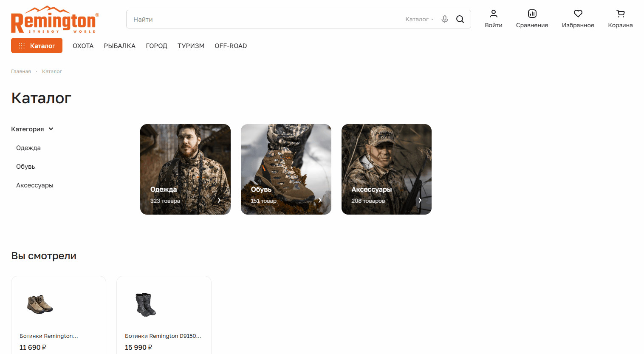Click the truncated title Ботинки Remington... above 11 690 ₽
This screenshot has width=644, height=354.
[49, 336]
